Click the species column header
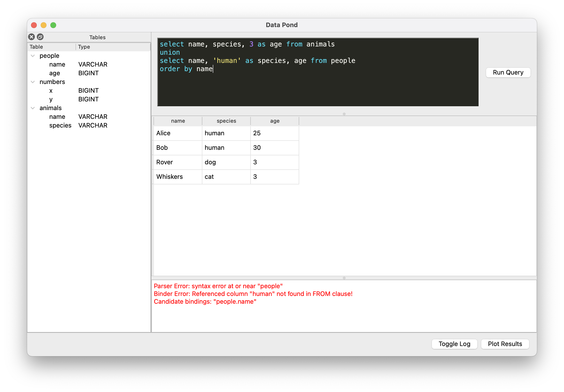This screenshot has height=392, width=564. (226, 121)
